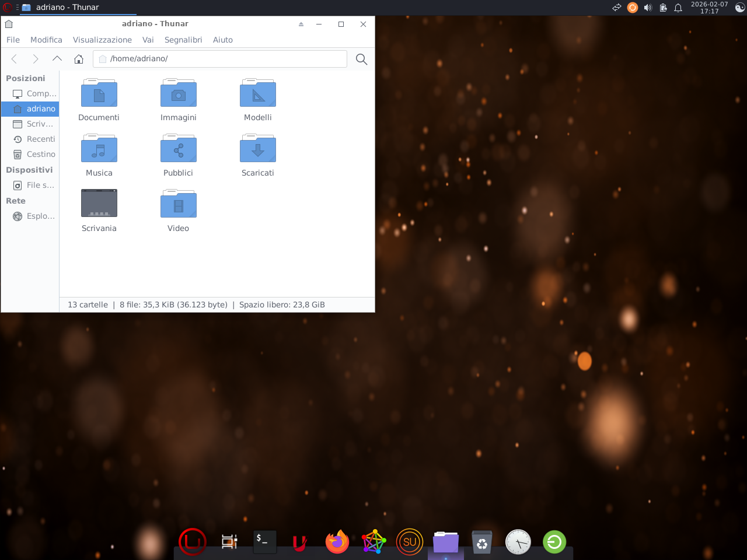
Task: Navigate back with the left arrow
Action: [x=15, y=59]
